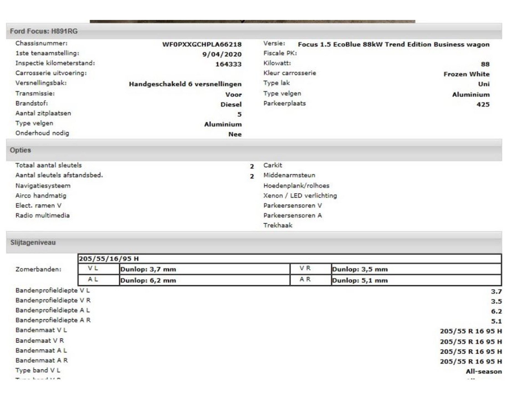Screen dimensions: 532x399
Task: Click the Xenon / LED verlichting option
Action: (x=300, y=196)
